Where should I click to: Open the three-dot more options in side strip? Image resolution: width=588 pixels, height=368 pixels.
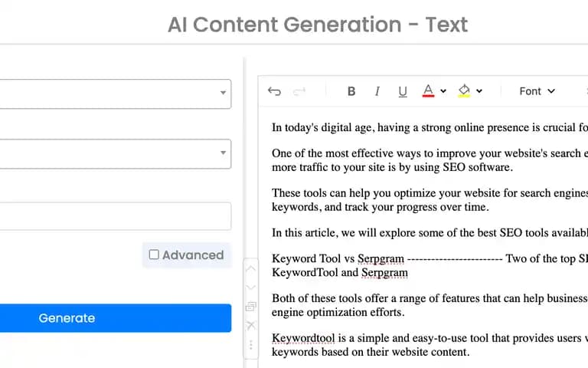[x=251, y=344]
